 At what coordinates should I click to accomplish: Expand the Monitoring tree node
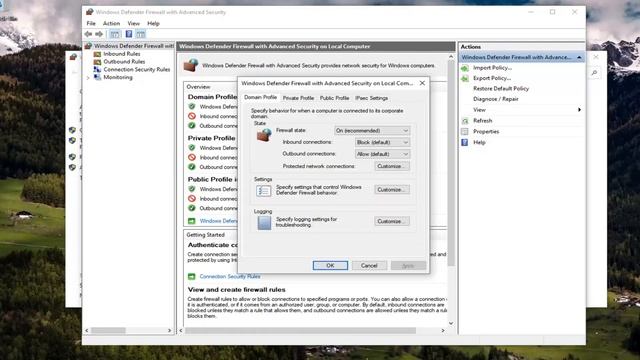[x=88, y=78]
